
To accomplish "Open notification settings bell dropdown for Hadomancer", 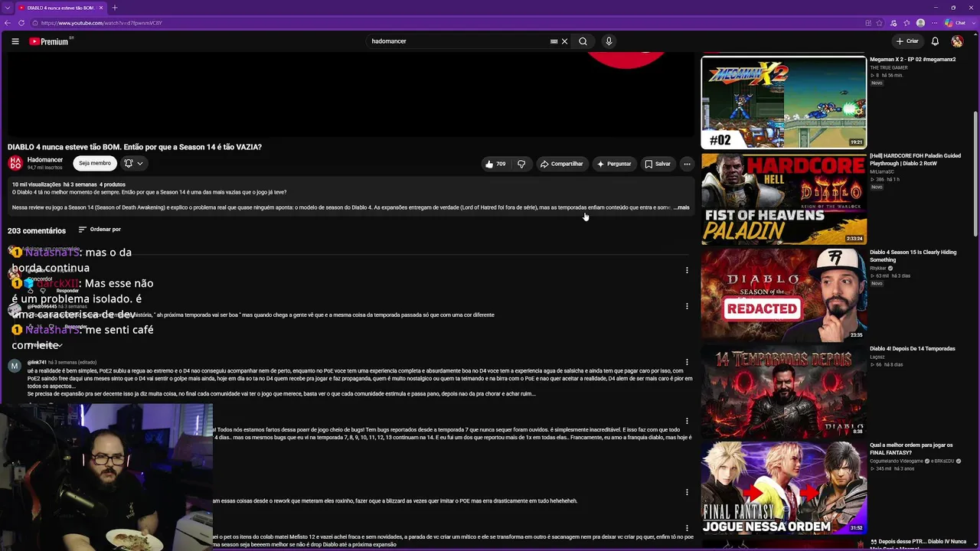I will click(134, 163).
